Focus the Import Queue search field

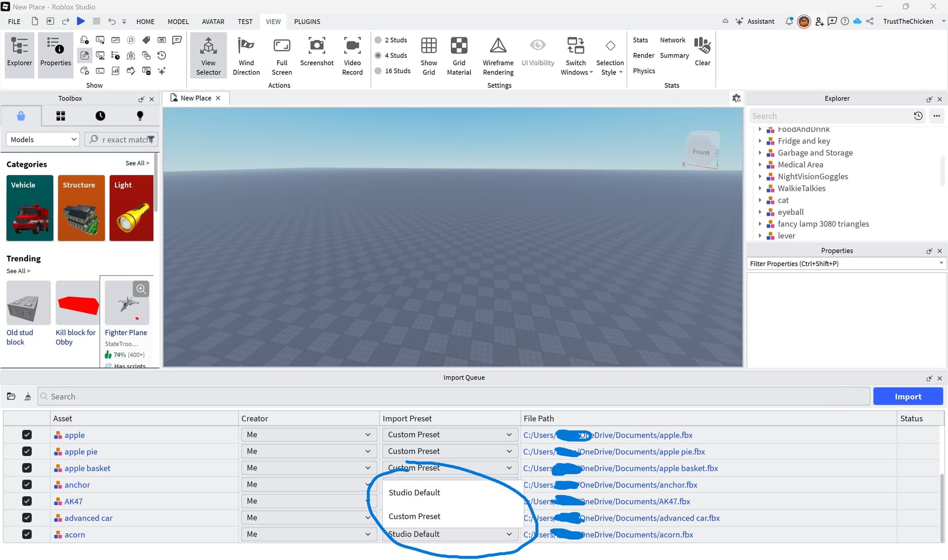tap(453, 397)
